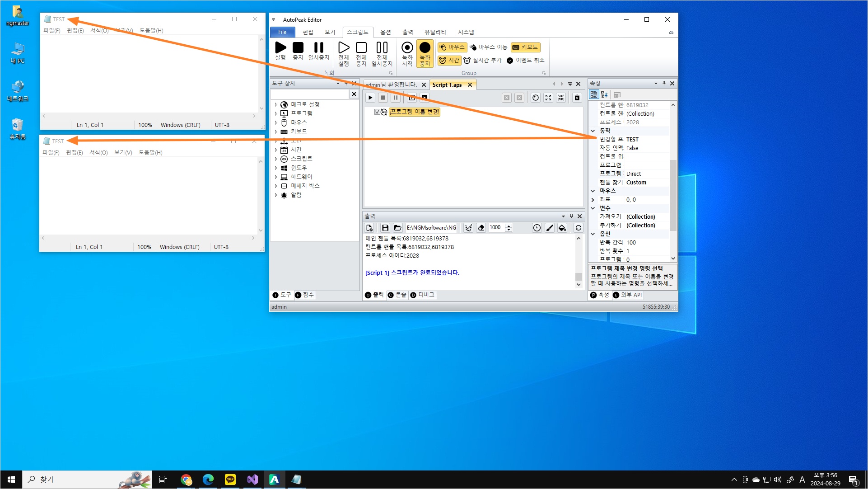This screenshot has width=868, height=489.
Task: Click the refresh icon in output toolbar
Action: tap(578, 228)
